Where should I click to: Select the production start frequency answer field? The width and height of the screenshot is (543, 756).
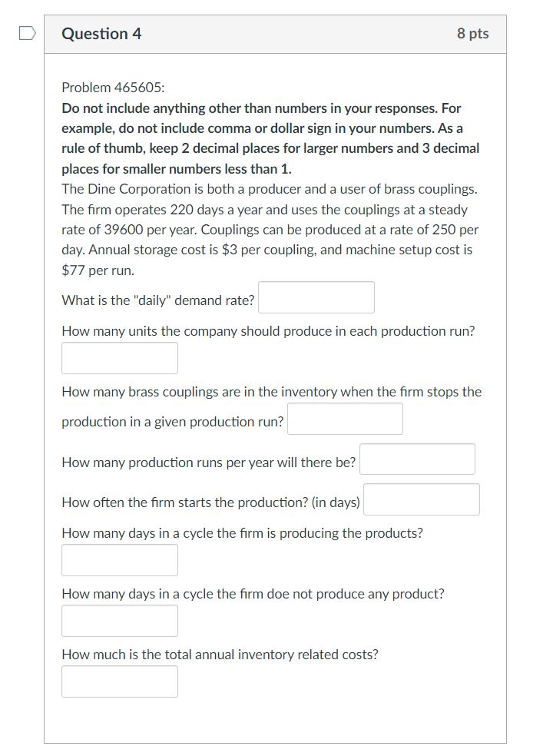[422, 499]
